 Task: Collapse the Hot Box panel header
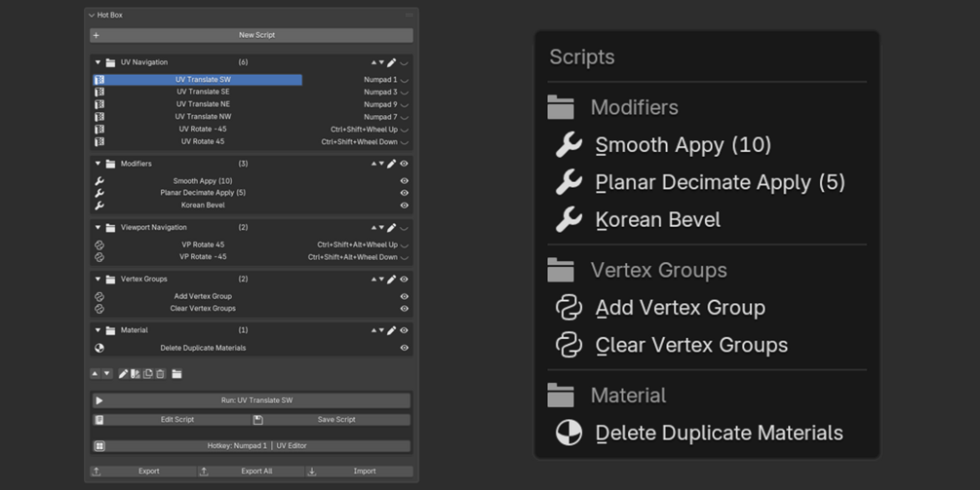point(92,15)
